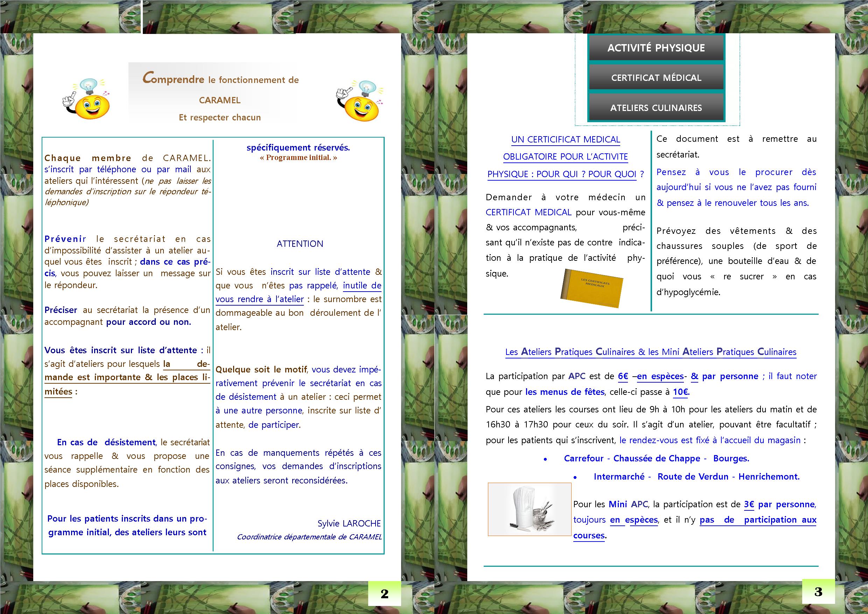868x614 pixels.
Task: Click 'Coordinatrice départementale de CARAMEL'
Action: pos(309,537)
